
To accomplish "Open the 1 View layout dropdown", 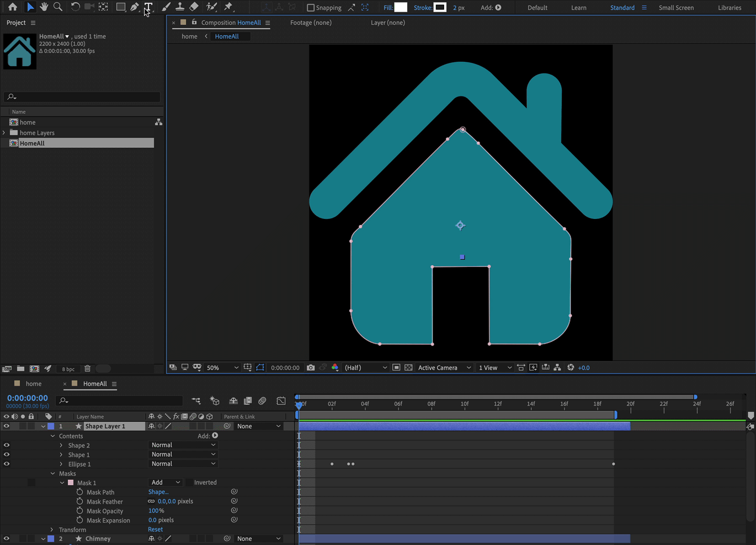I will click(x=495, y=367).
